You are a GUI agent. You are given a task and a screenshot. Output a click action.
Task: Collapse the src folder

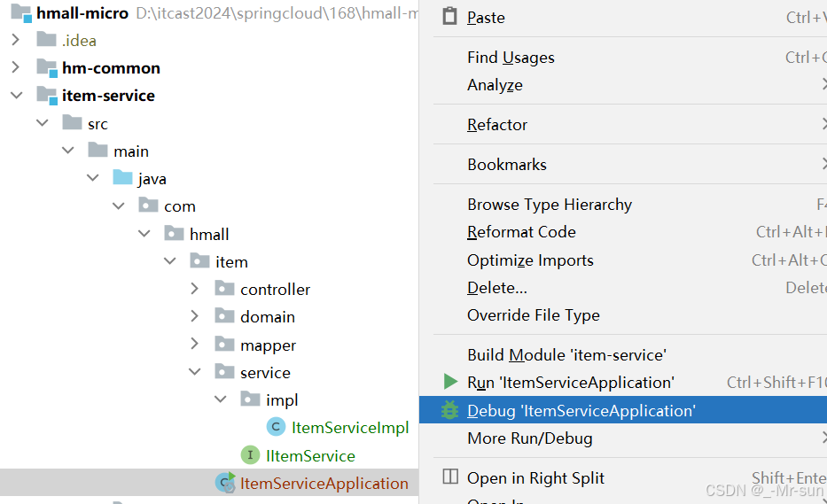coord(43,123)
